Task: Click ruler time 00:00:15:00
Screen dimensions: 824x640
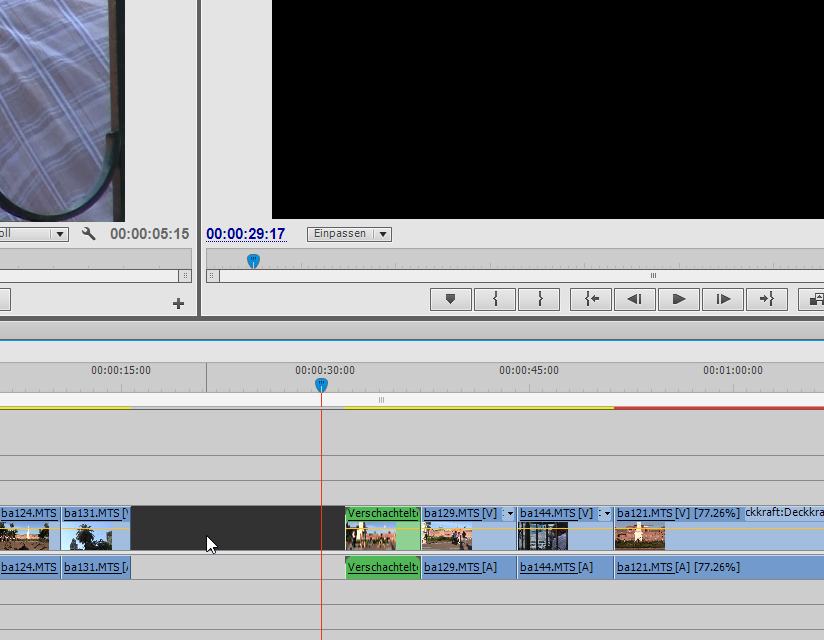Action: (121, 370)
